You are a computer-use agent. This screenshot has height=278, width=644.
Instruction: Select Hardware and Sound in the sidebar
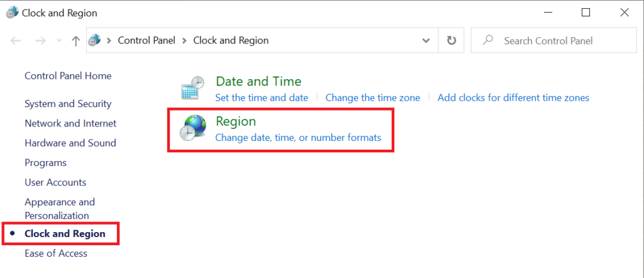tap(70, 143)
